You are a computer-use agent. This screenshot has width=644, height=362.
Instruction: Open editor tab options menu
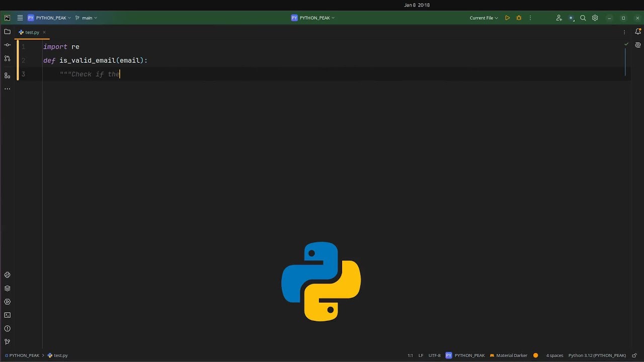pyautogui.click(x=624, y=32)
